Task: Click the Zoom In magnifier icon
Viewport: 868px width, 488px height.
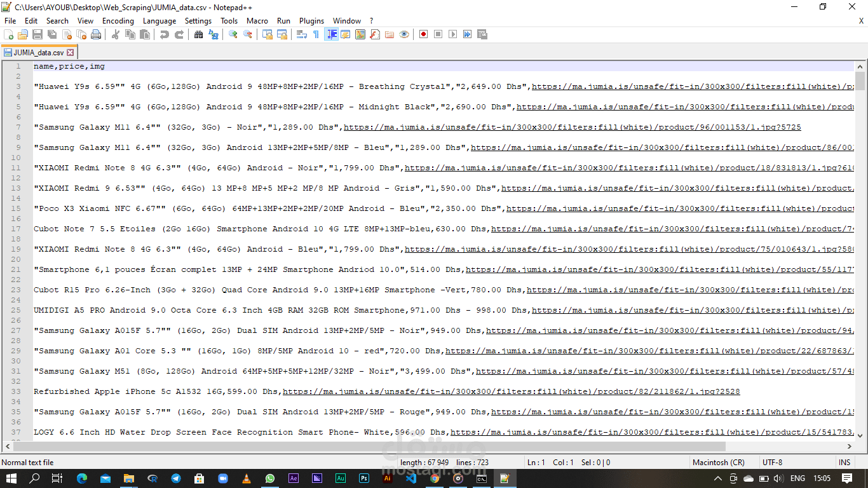Action: coord(233,34)
